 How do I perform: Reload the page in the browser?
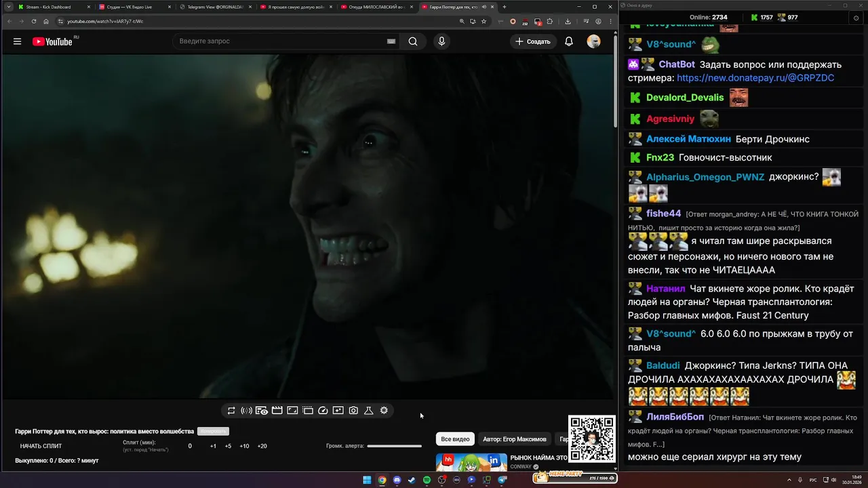pyautogui.click(x=34, y=21)
